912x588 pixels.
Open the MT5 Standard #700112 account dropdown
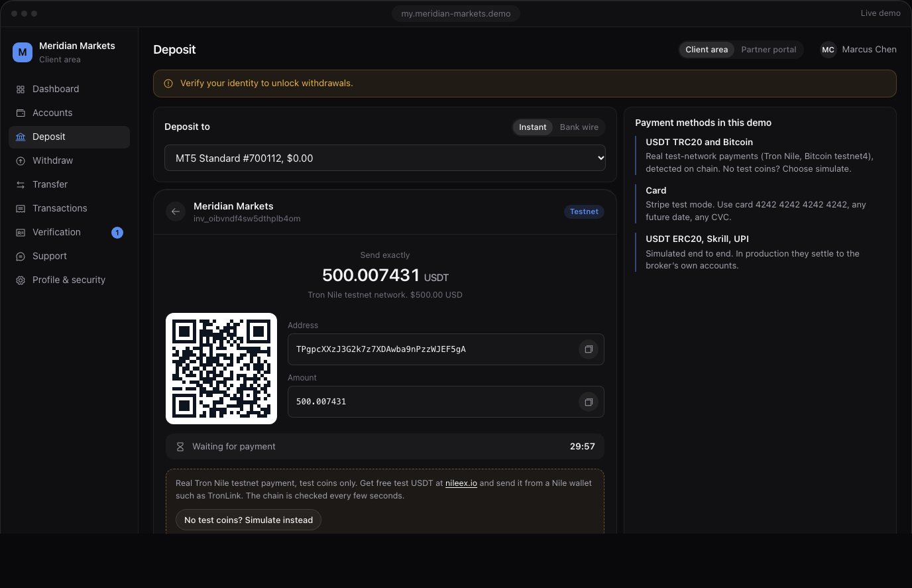[385, 158]
